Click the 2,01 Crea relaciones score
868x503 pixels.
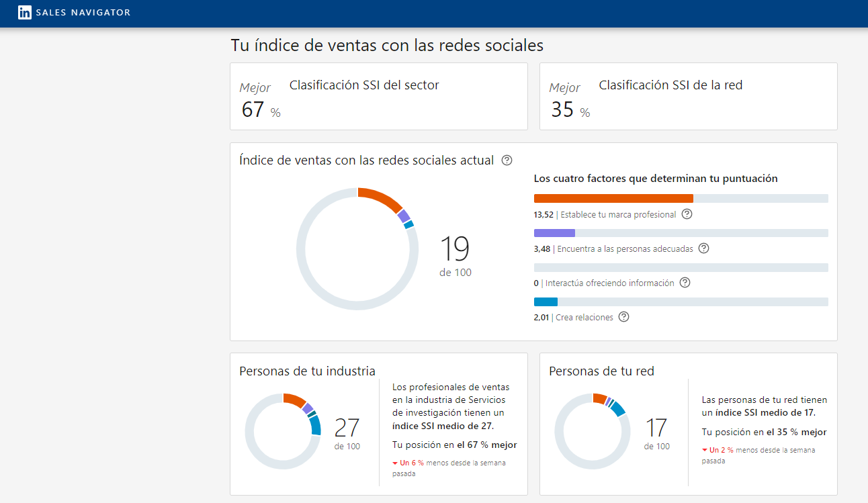541,318
